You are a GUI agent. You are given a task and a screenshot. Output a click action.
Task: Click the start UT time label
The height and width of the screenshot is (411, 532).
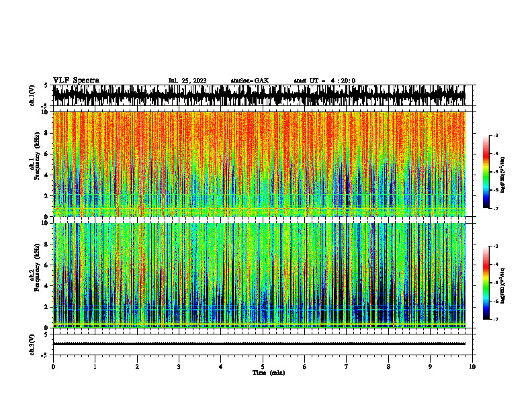[x=324, y=81]
